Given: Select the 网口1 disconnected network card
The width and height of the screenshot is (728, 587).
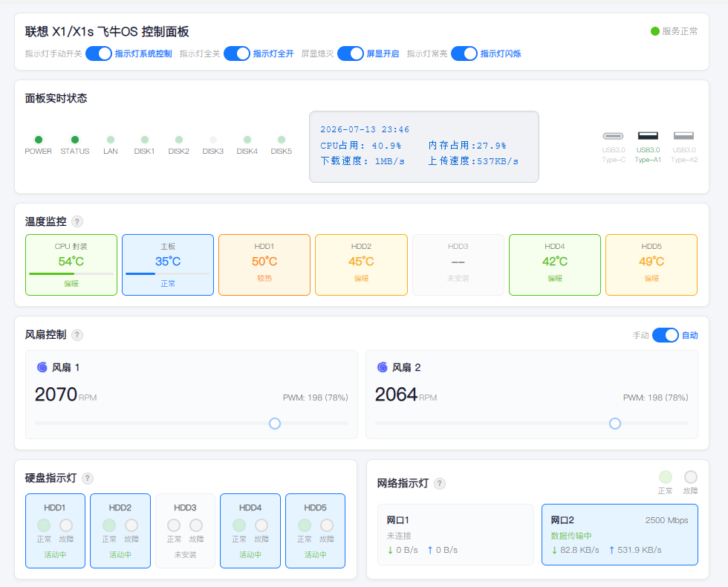Looking at the screenshot, I should tap(455, 534).
